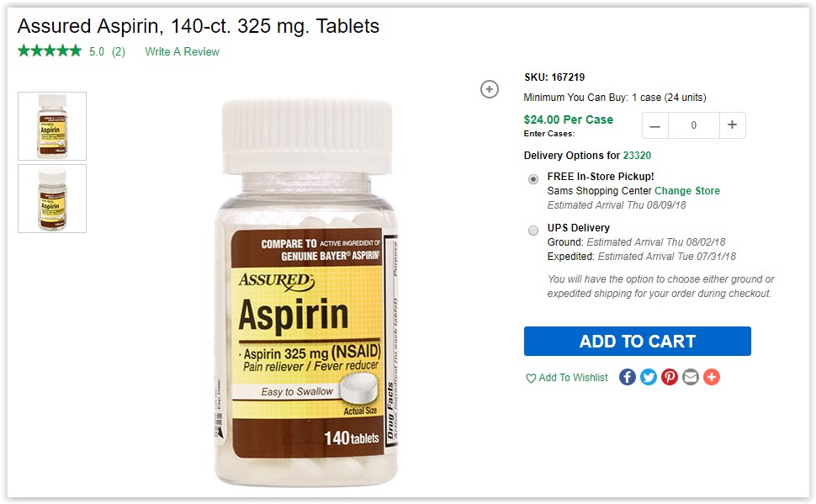This screenshot has width=816, height=504.
Task: Select second aspirin bottle thumbnail
Action: point(52,199)
